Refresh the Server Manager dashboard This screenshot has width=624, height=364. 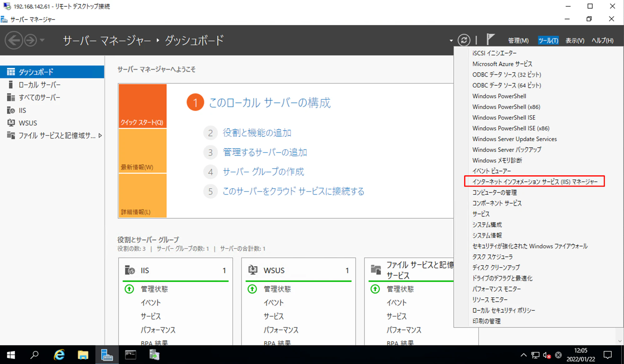464,40
